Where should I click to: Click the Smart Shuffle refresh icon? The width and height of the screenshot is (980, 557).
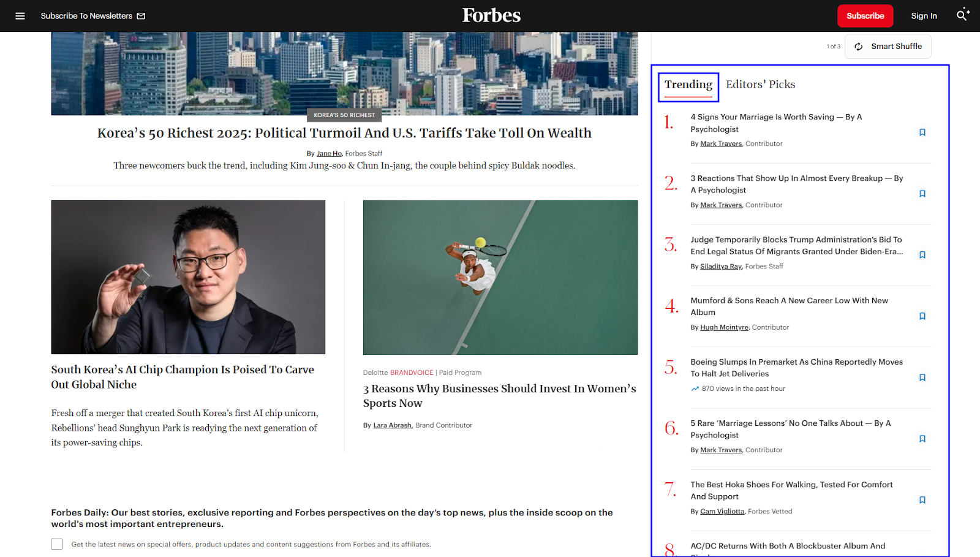tap(859, 47)
